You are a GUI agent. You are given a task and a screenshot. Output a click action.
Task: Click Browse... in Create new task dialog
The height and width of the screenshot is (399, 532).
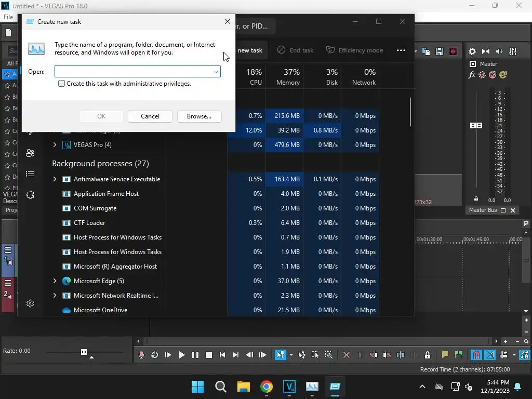coord(199,116)
